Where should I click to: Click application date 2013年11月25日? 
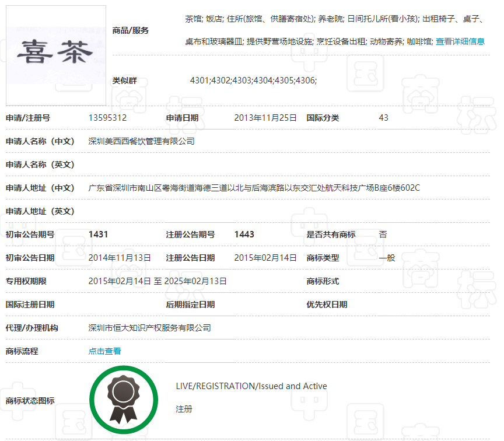(x=265, y=118)
